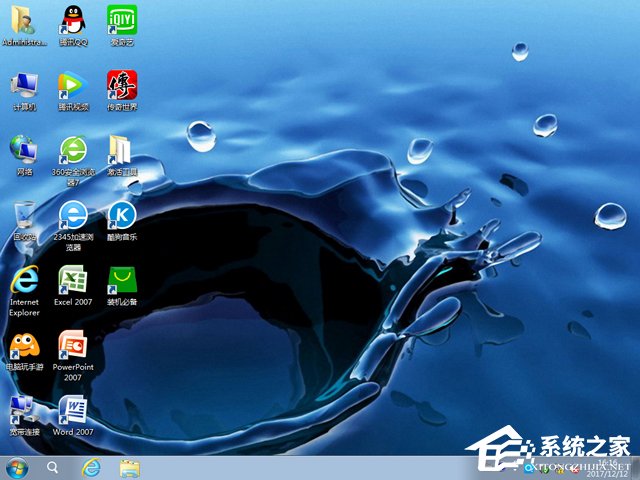Screen dimensions: 640x480
Task: Open File Explorer from the taskbar
Action: point(129,467)
